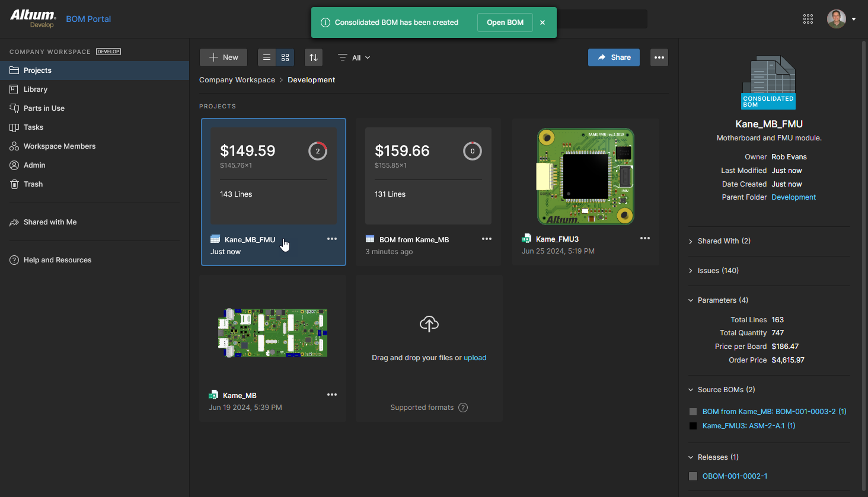
Task: Click the Altum Develop logo
Action: point(33,18)
